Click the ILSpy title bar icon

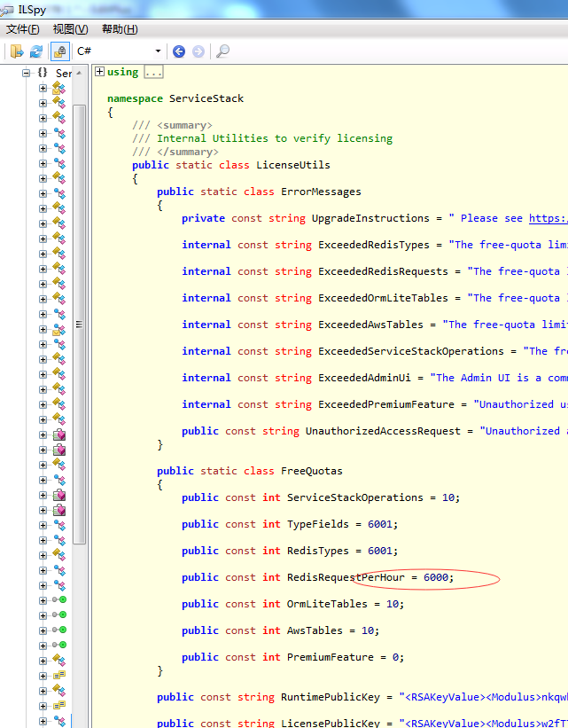[x=7, y=10]
